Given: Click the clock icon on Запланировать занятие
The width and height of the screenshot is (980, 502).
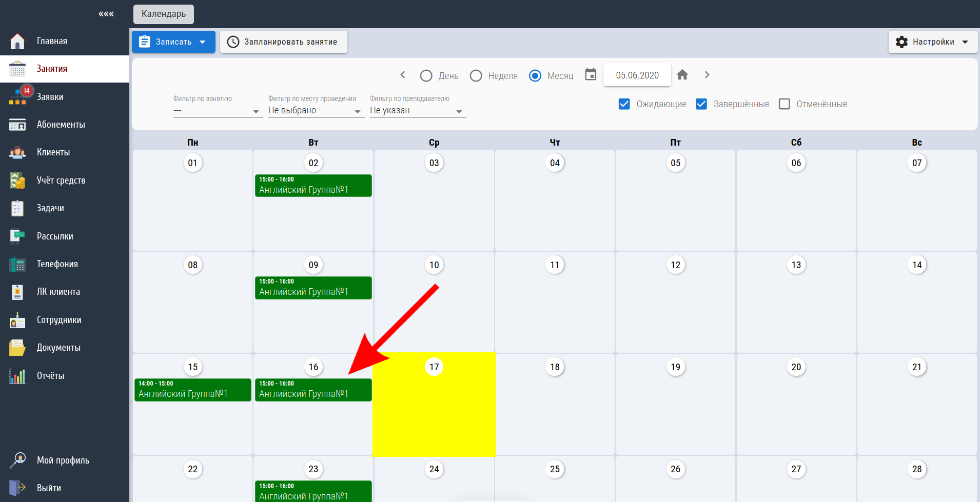Looking at the screenshot, I should [233, 42].
